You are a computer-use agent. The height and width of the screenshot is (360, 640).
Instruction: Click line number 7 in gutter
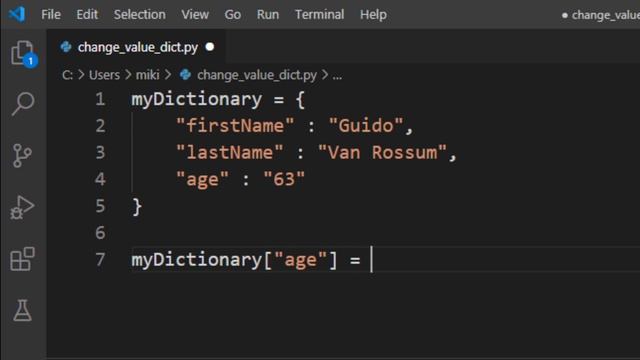point(100,260)
